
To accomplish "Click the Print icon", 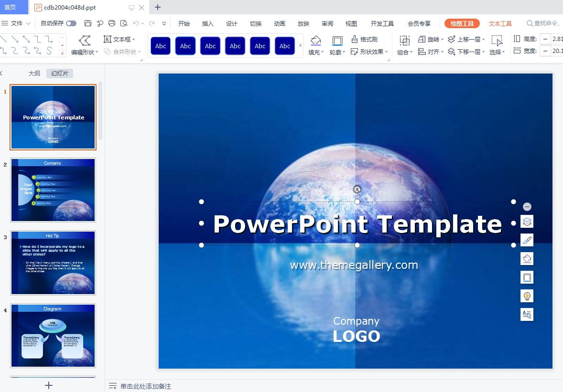I will pos(112,23).
